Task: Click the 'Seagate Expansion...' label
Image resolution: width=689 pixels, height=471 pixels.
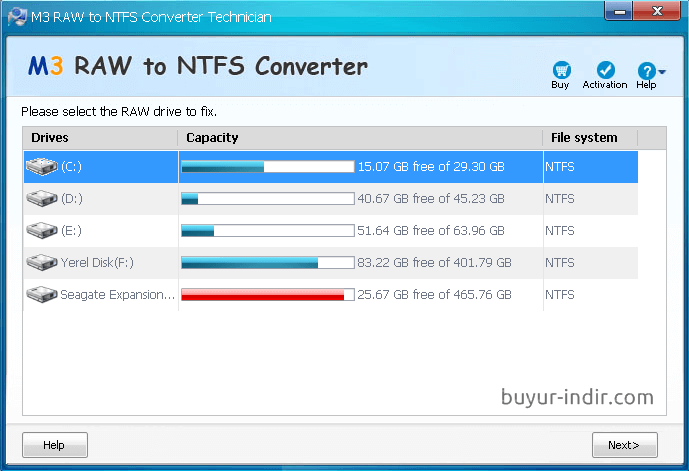Action: [117, 294]
